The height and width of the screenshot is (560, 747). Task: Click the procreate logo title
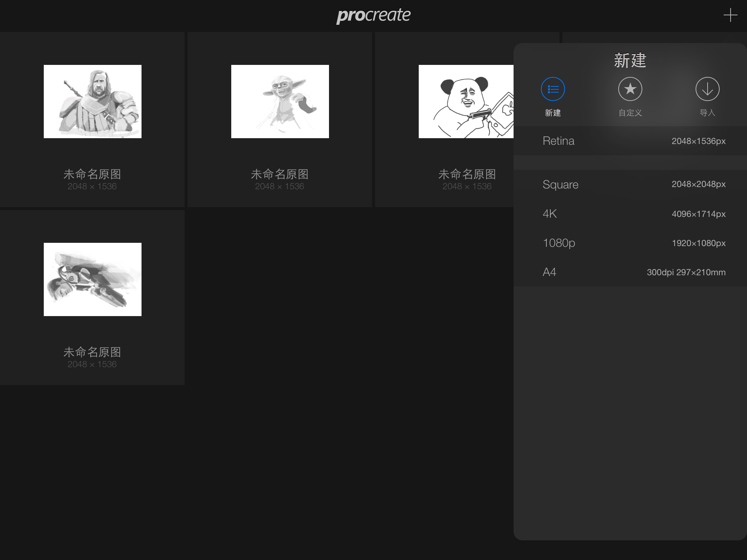coord(373,15)
